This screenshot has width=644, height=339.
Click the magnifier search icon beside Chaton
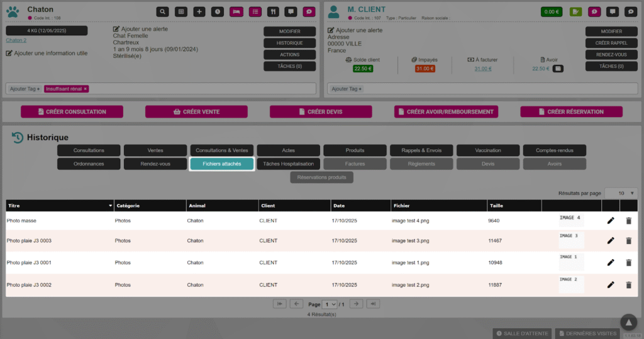(x=163, y=11)
